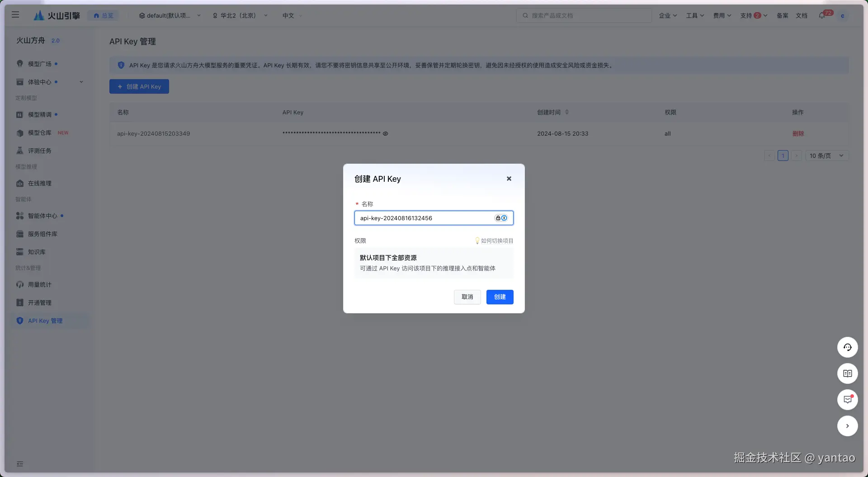Click the Volcano Engine logo
Image resolution: width=868 pixels, height=477 pixels.
(x=57, y=16)
